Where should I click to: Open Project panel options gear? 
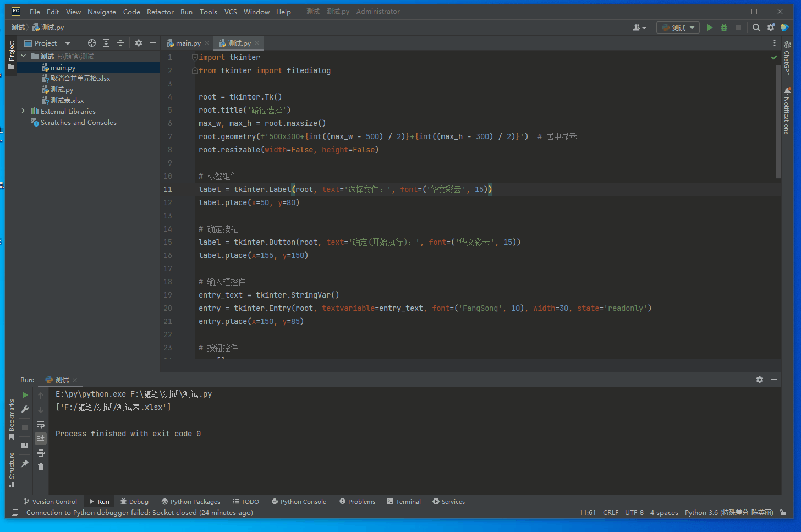coord(139,43)
